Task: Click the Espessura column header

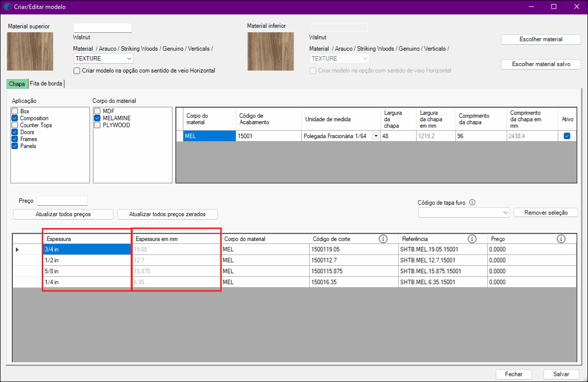Action: (x=87, y=239)
